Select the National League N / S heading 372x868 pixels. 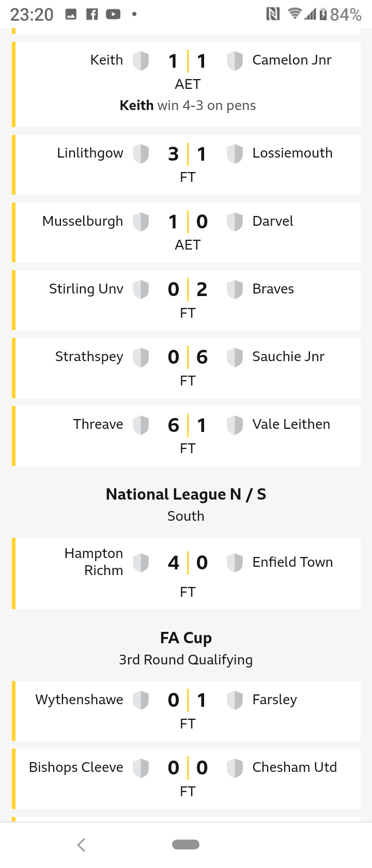tap(186, 494)
